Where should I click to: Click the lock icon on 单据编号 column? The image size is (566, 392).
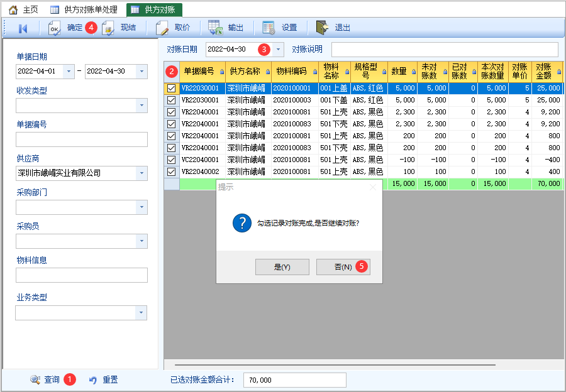(x=222, y=72)
